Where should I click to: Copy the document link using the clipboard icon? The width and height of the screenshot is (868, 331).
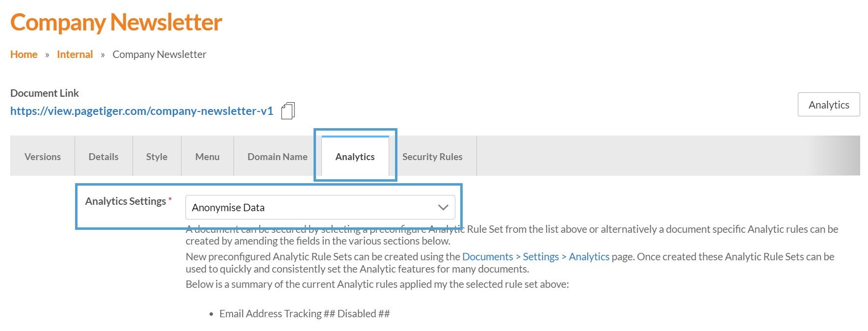[288, 111]
